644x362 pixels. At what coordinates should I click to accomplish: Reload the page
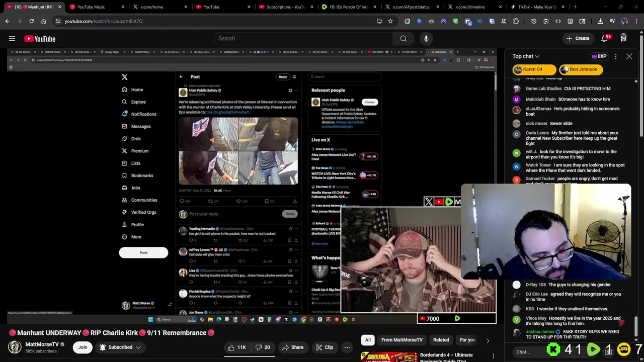[31, 21]
